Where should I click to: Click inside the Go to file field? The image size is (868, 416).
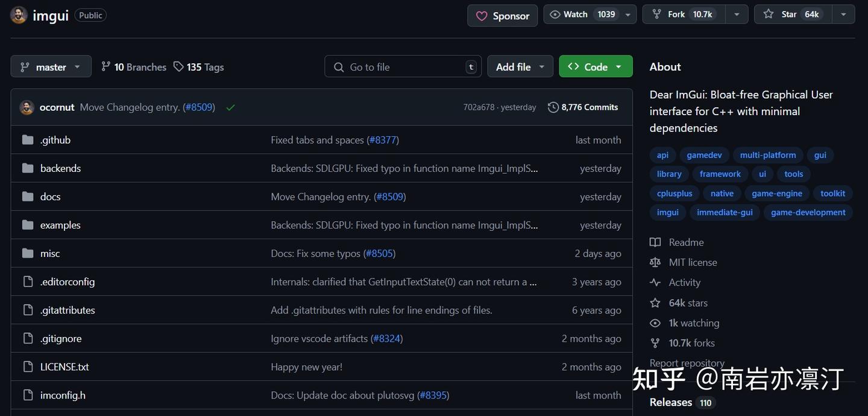click(398, 66)
